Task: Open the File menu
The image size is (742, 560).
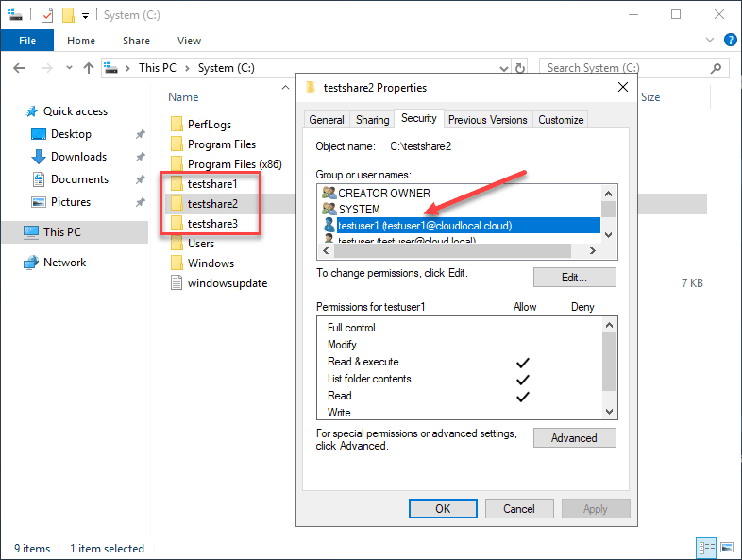Action: [x=27, y=41]
